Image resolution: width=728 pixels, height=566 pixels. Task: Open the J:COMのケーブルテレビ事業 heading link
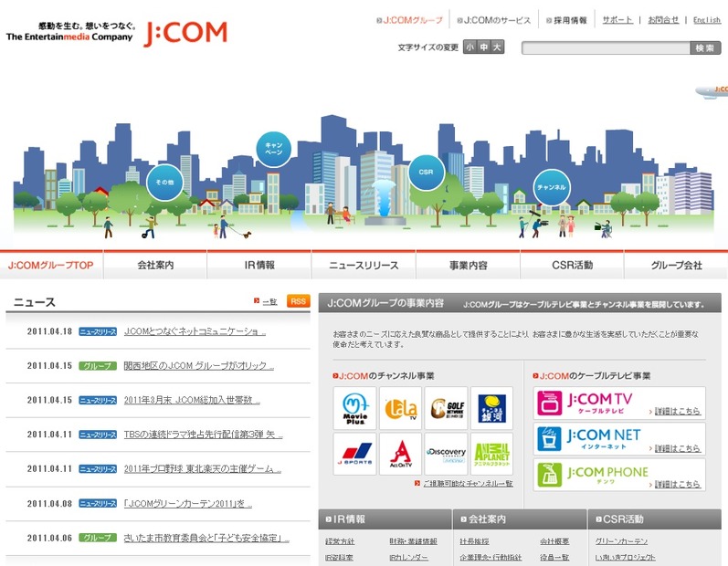(x=592, y=376)
